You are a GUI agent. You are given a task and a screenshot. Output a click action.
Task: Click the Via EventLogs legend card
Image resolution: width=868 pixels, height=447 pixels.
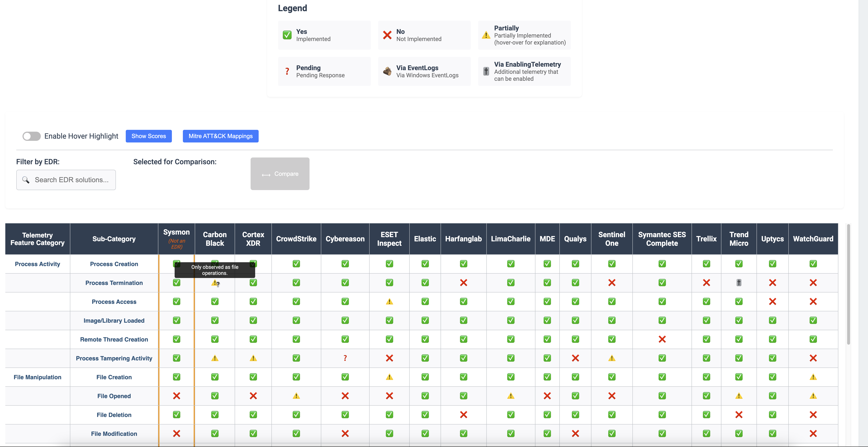pos(424,71)
